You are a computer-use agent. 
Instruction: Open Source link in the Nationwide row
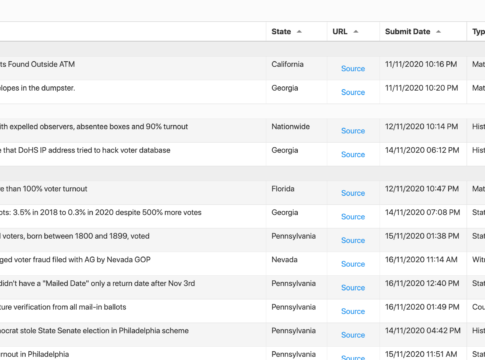(353, 131)
